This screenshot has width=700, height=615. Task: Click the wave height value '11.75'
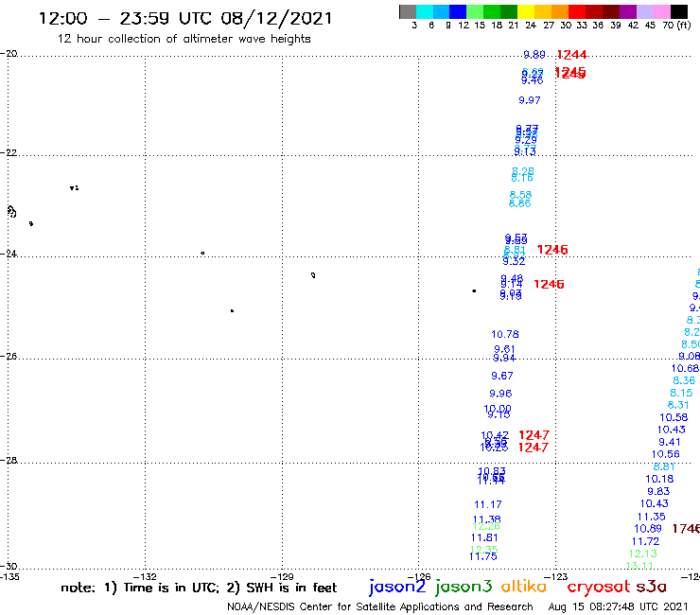pos(483,556)
